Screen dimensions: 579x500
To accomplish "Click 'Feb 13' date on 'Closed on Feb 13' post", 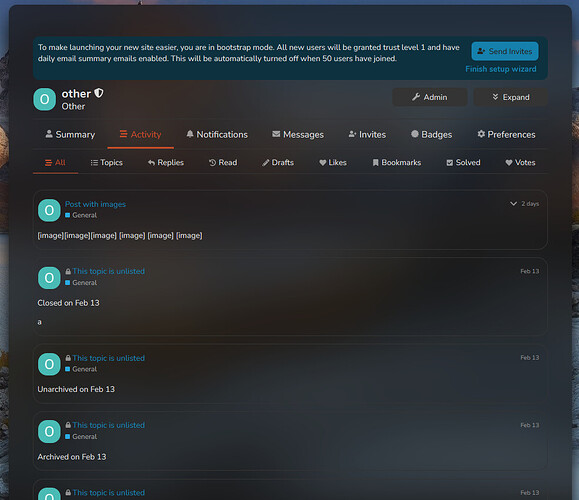I will [x=530, y=271].
